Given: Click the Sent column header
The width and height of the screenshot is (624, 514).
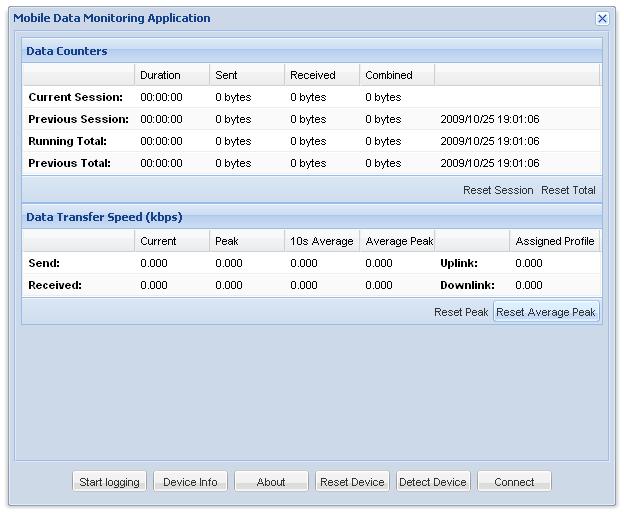Looking at the screenshot, I should [x=247, y=75].
